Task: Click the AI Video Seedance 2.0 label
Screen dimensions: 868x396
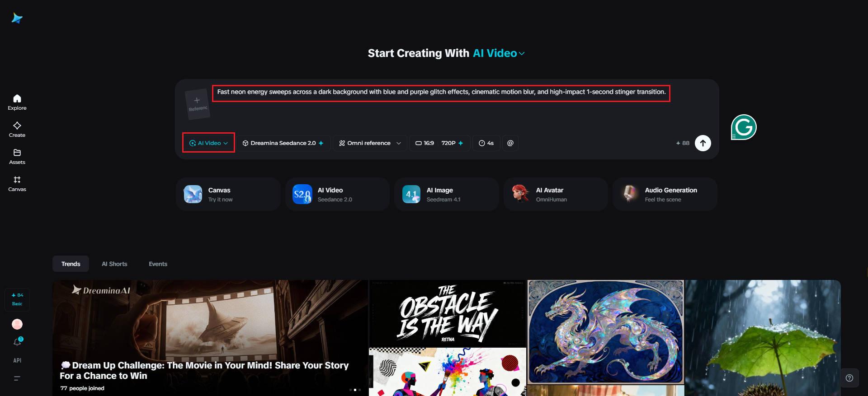Action: (335, 195)
